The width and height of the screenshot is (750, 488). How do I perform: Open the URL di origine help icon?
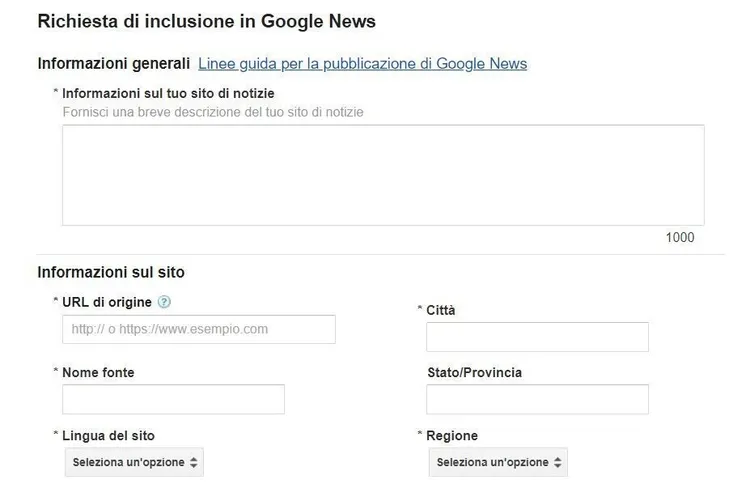point(164,302)
